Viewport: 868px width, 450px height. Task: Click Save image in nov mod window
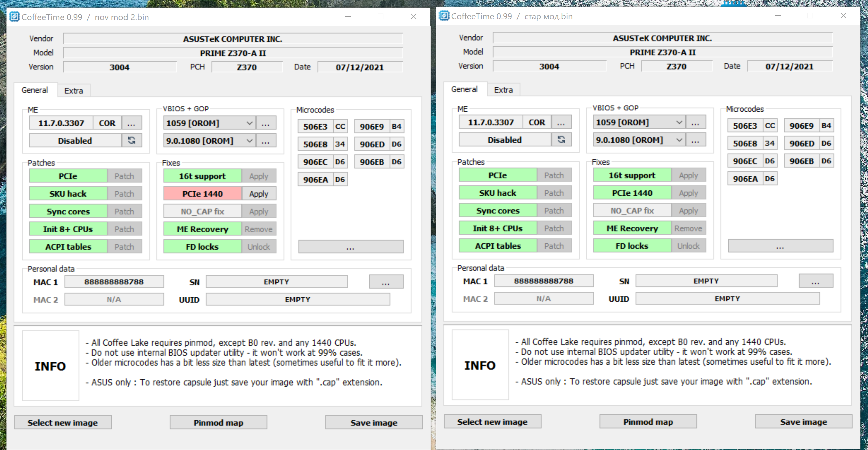pyautogui.click(x=374, y=422)
